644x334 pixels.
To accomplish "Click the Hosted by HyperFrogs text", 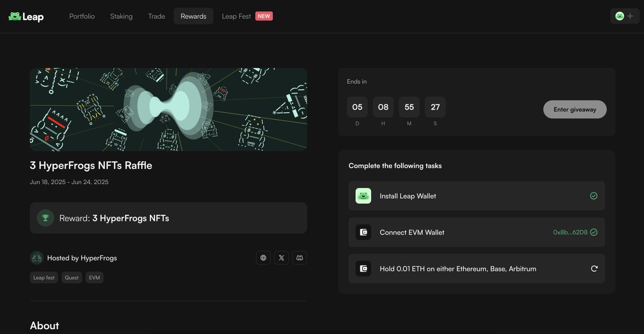I will [82, 258].
